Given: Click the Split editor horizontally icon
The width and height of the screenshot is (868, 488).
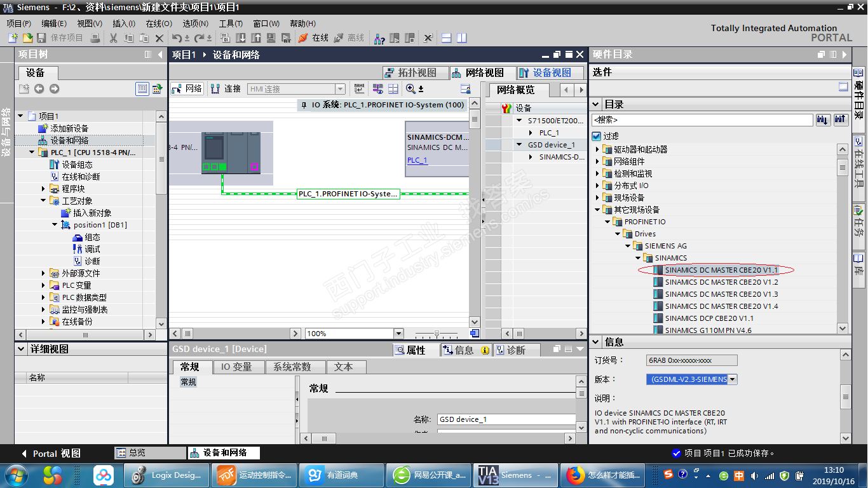Looking at the screenshot, I should (x=446, y=38).
